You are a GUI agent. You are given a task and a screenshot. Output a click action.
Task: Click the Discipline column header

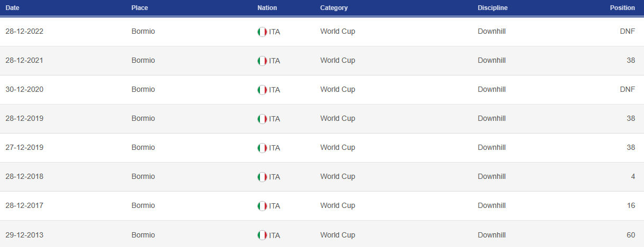(x=492, y=8)
